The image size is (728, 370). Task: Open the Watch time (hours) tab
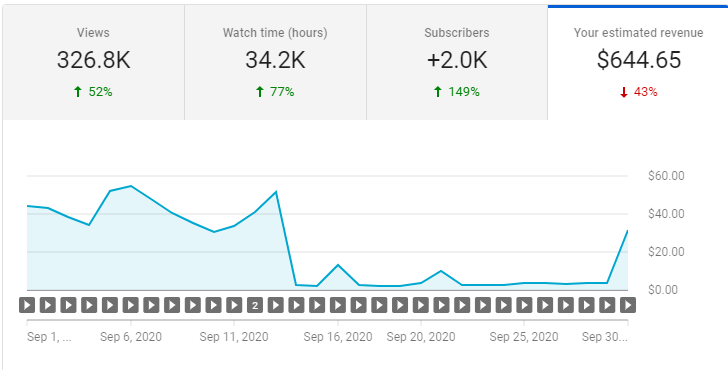click(x=275, y=62)
